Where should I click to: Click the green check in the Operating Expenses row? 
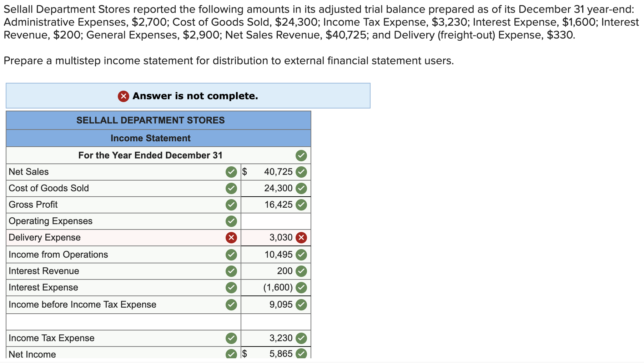pos(231,221)
